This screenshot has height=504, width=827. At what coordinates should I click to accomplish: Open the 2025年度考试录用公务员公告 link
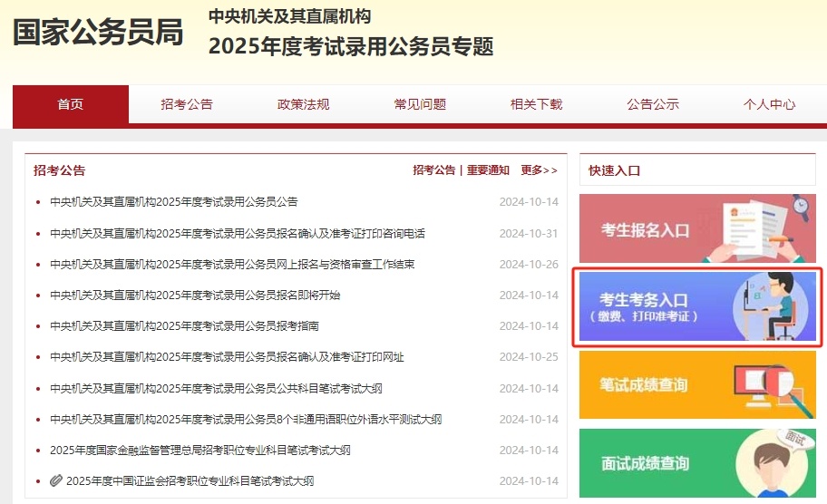173,202
